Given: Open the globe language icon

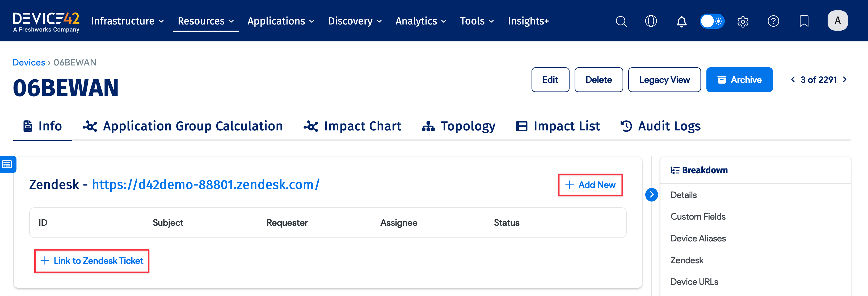Looking at the screenshot, I should click(x=651, y=21).
